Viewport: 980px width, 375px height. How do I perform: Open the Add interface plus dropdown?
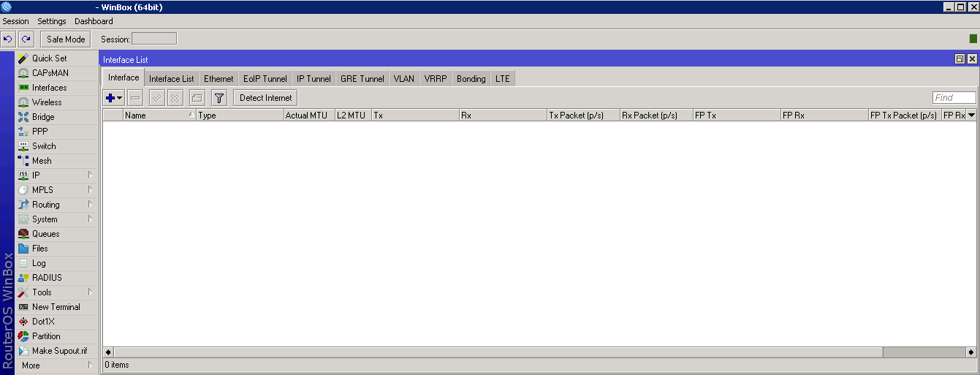(x=114, y=97)
